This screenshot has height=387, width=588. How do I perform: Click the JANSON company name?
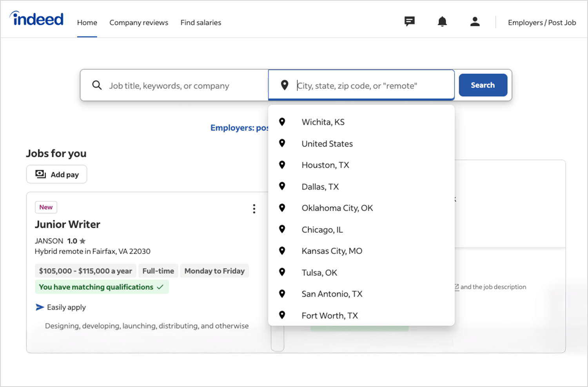pyautogui.click(x=49, y=241)
